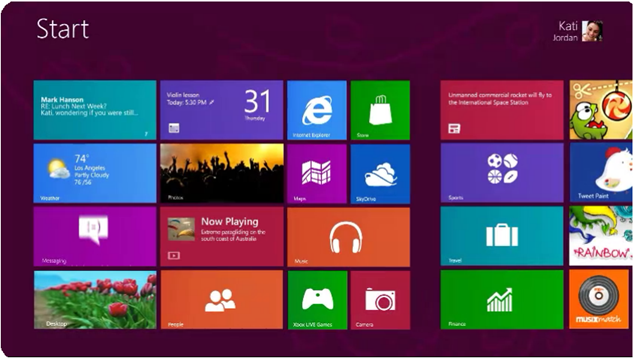Click the small calendar icon in the Calendar tile
Image resolution: width=640 pixels, height=361 pixels.
pos(174,128)
